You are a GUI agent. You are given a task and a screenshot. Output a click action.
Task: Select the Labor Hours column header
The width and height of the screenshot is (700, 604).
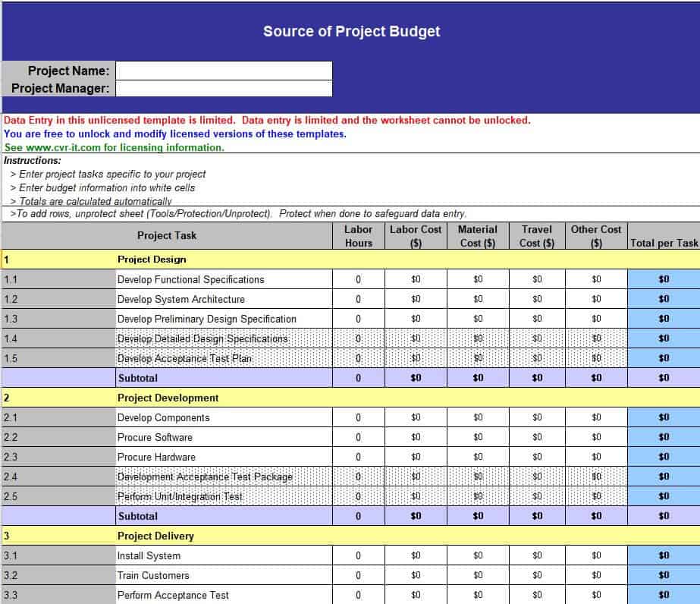click(x=359, y=235)
